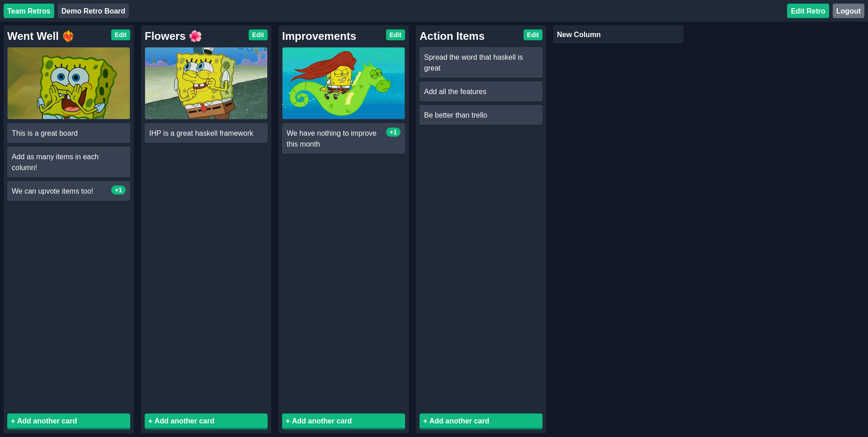Open the SpongeBob seahorse image in Improvements
The width and height of the screenshot is (868, 437).
(x=344, y=83)
